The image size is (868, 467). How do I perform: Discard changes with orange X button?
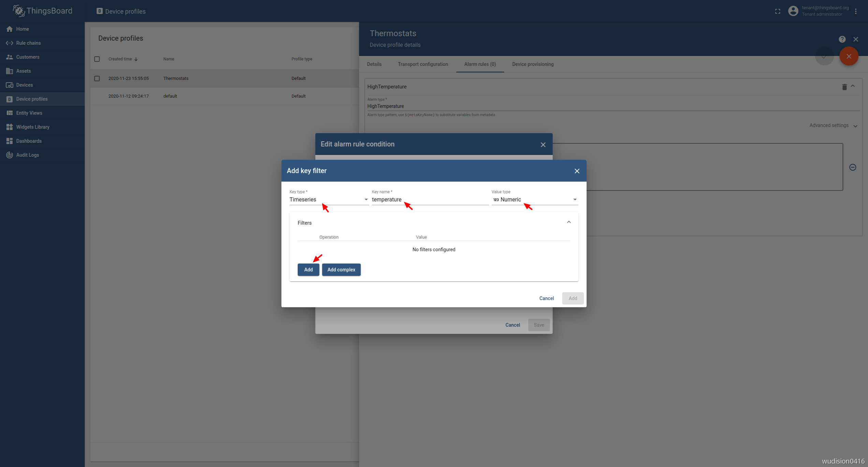849,56
